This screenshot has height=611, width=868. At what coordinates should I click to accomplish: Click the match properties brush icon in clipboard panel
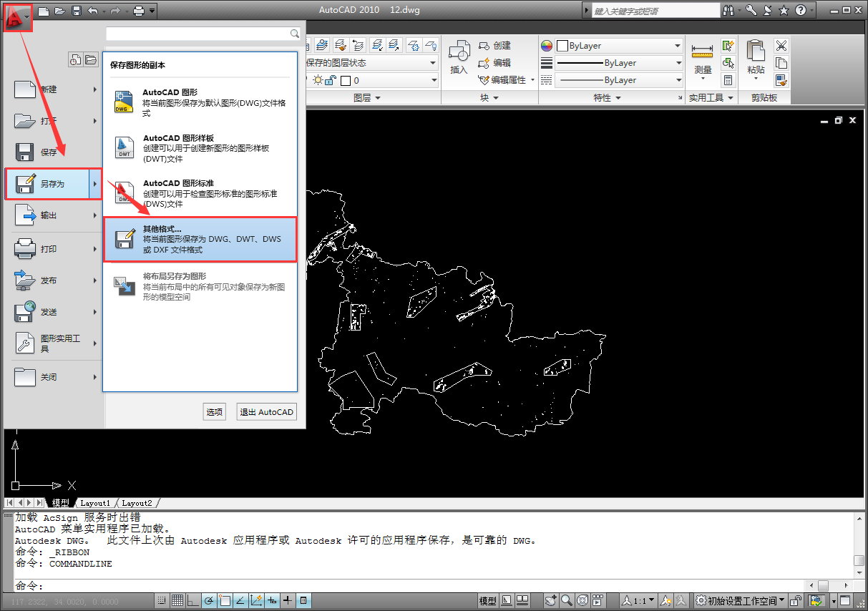781,80
